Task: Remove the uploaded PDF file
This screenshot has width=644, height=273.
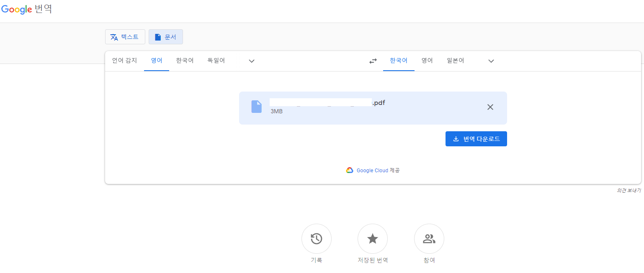Action: point(490,107)
